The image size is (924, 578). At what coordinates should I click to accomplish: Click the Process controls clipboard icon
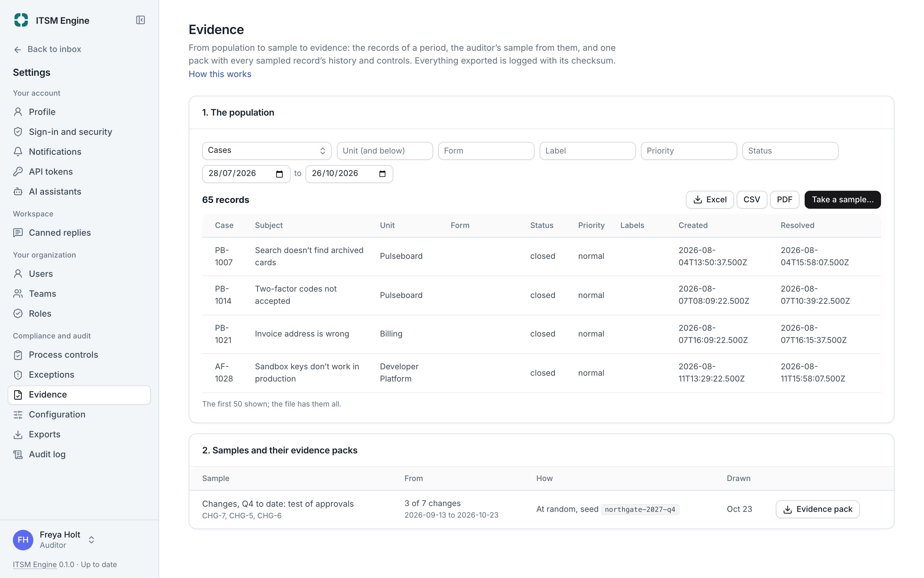pyautogui.click(x=18, y=355)
